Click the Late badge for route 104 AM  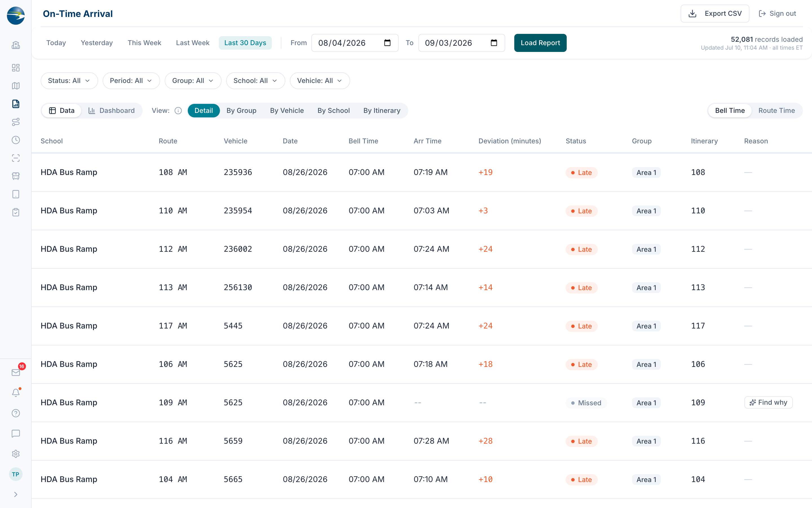coord(581,480)
